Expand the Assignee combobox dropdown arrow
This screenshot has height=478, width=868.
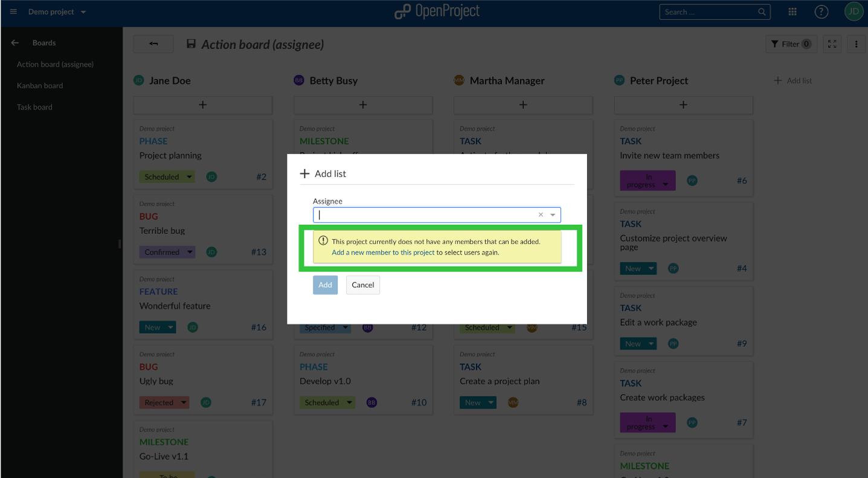[x=552, y=215]
